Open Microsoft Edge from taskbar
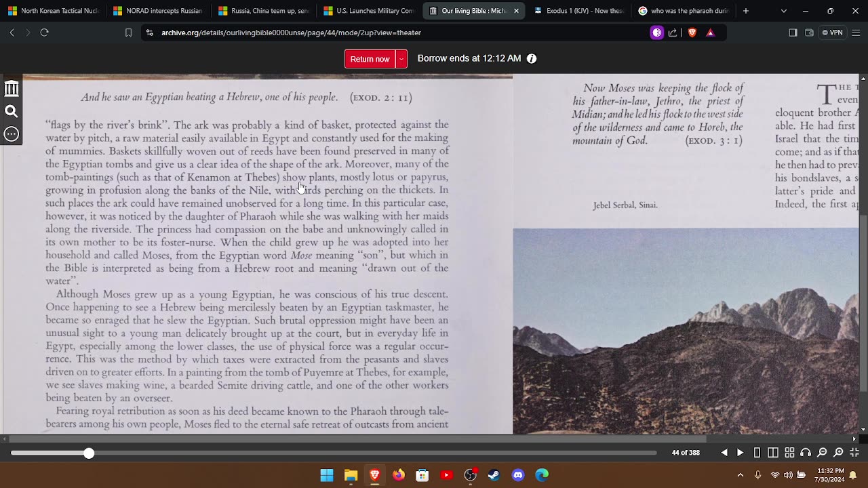 (x=542, y=475)
